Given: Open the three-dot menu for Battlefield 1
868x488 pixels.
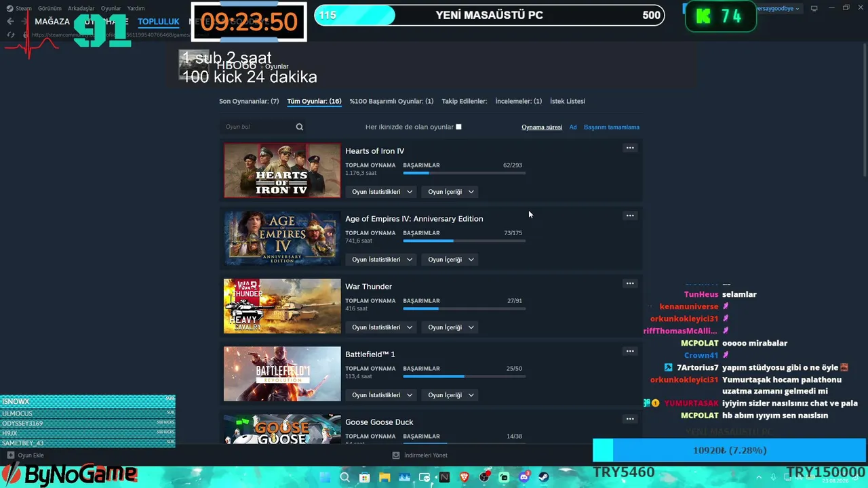Looking at the screenshot, I should [630, 351].
